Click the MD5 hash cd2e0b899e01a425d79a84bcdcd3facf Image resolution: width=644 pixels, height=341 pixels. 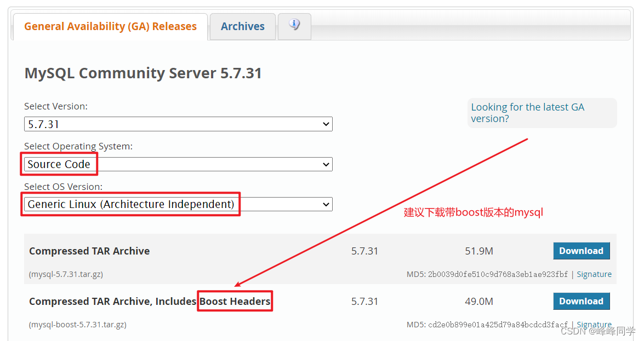click(x=498, y=325)
